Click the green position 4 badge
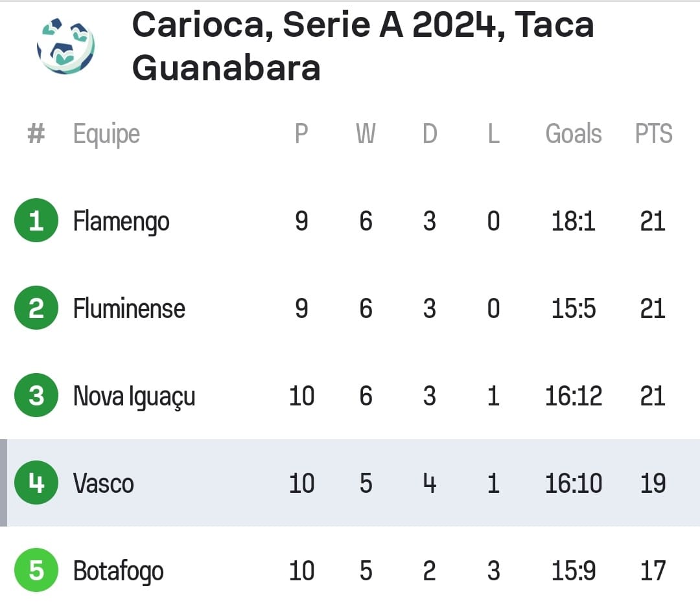This screenshot has height=614, width=700. pyautogui.click(x=36, y=483)
